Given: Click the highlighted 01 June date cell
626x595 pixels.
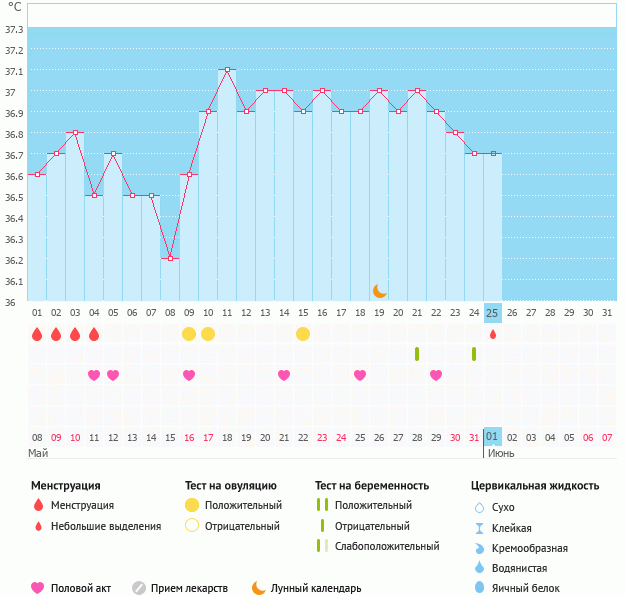Looking at the screenshot, I should pos(492,437).
